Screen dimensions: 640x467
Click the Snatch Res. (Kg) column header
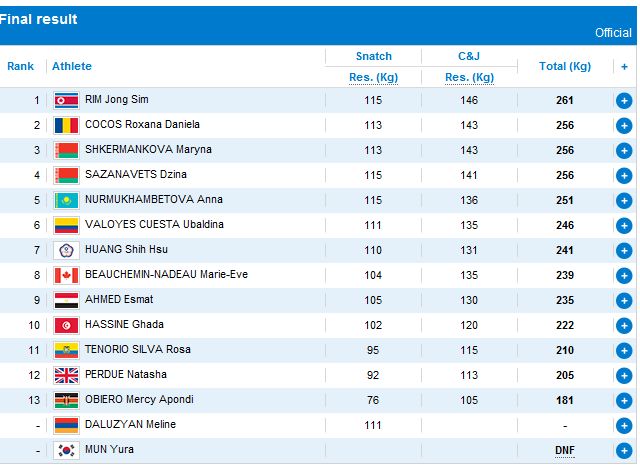[373, 77]
